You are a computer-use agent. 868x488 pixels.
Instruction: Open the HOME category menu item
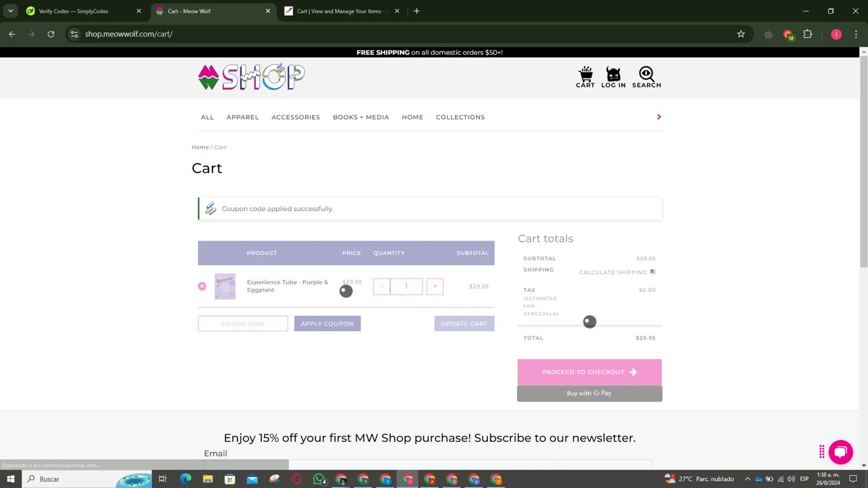[x=413, y=117]
